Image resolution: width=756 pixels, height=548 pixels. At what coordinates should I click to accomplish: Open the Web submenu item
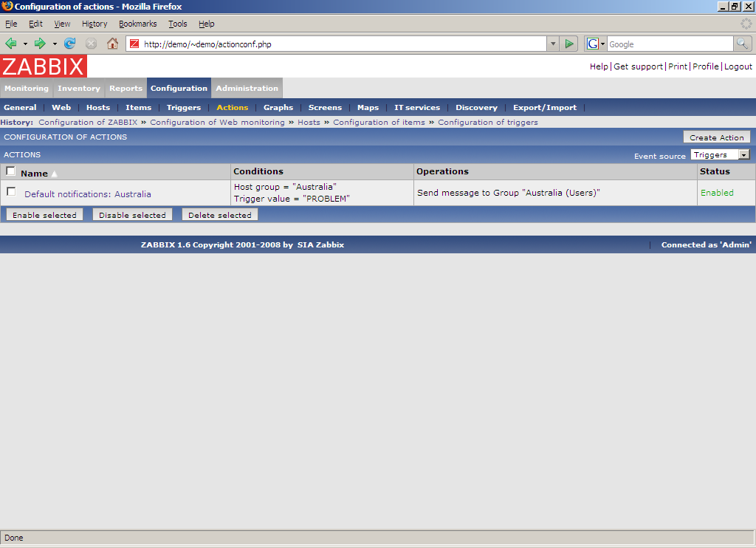[x=61, y=108]
